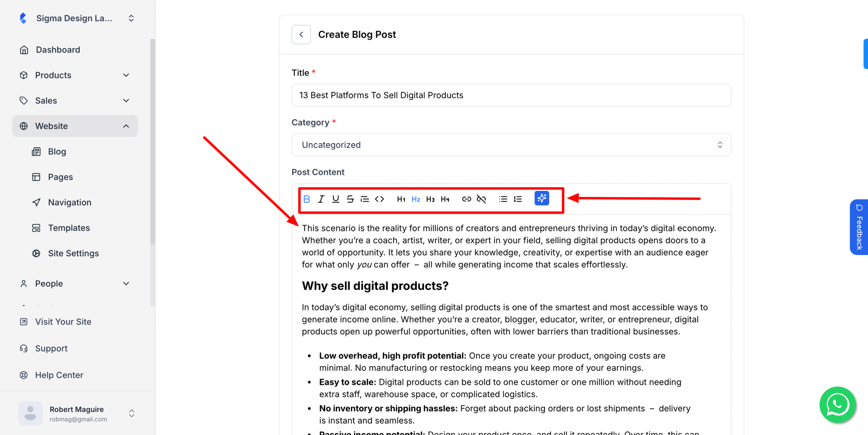Create a numbered list
Viewport: 868px width, 435px height.
(518, 199)
